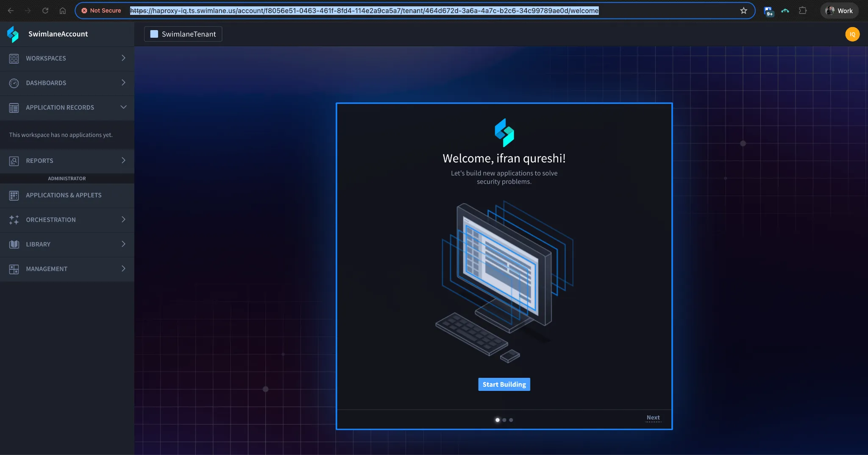Click the Reports magnifier icon

[14, 161]
